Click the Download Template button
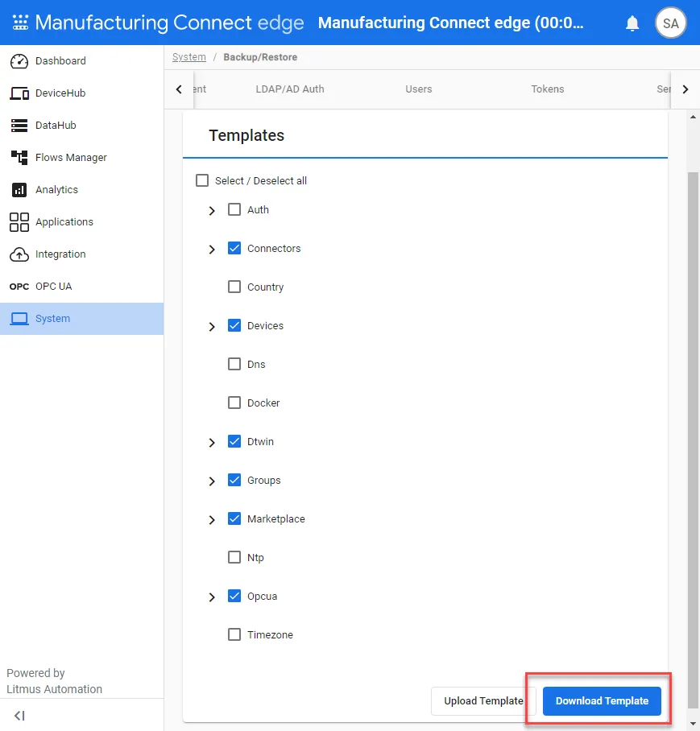 click(x=602, y=700)
